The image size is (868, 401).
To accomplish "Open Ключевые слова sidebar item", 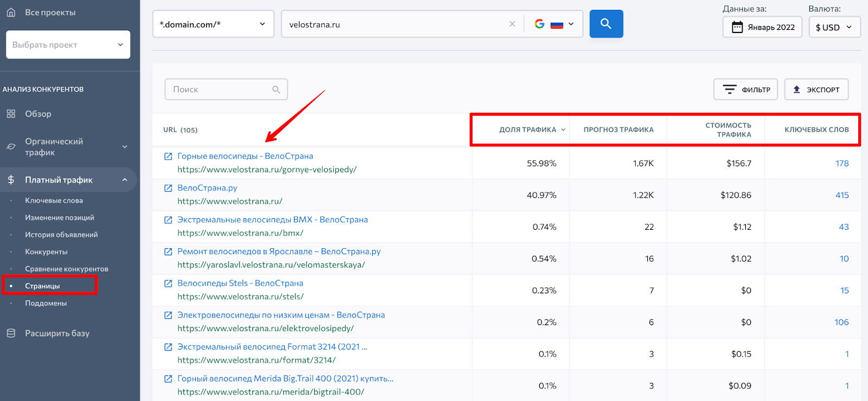I will pyautogui.click(x=54, y=200).
